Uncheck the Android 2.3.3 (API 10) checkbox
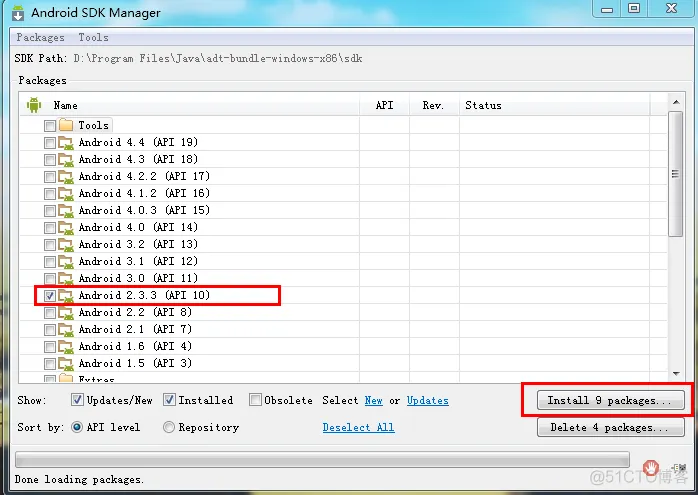The height and width of the screenshot is (495, 698). [x=50, y=296]
